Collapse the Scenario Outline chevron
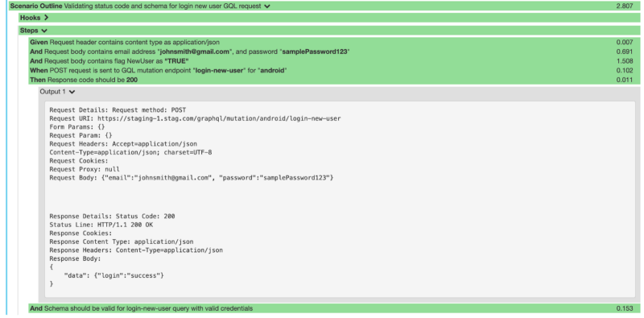Viewport: 644px width, 318px height. click(x=267, y=6)
